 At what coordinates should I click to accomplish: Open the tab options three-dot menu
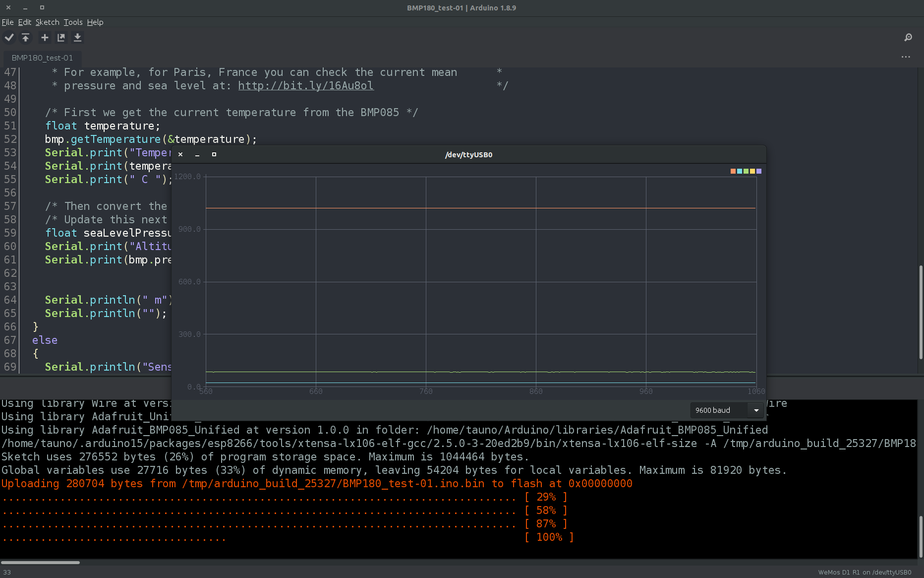[906, 57]
